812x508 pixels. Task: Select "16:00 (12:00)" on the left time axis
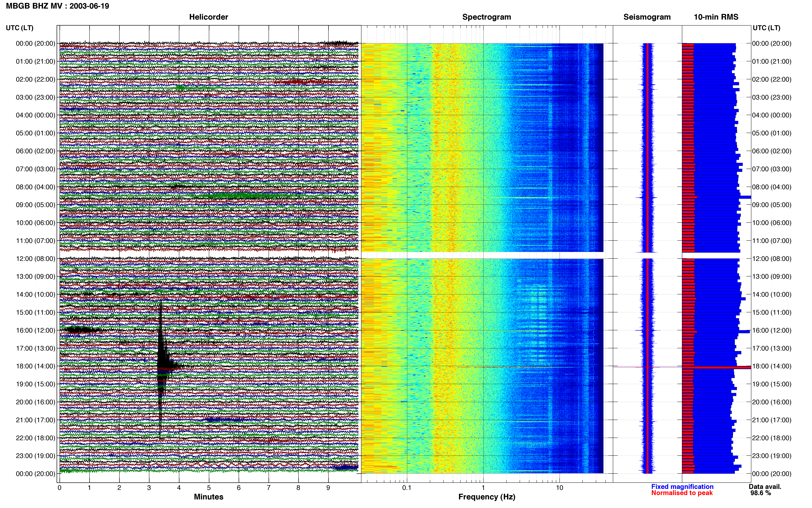point(36,330)
